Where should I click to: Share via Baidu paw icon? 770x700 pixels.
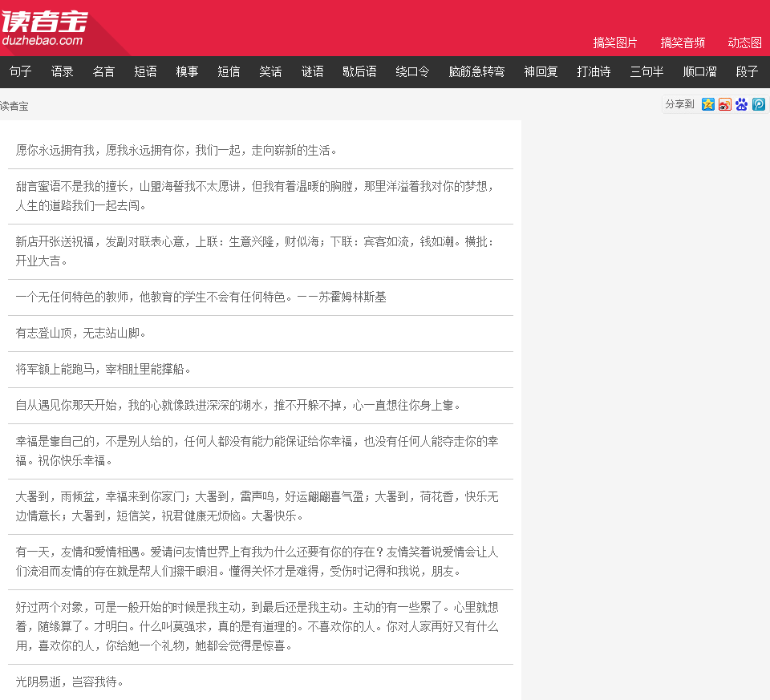click(x=741, y=104)
